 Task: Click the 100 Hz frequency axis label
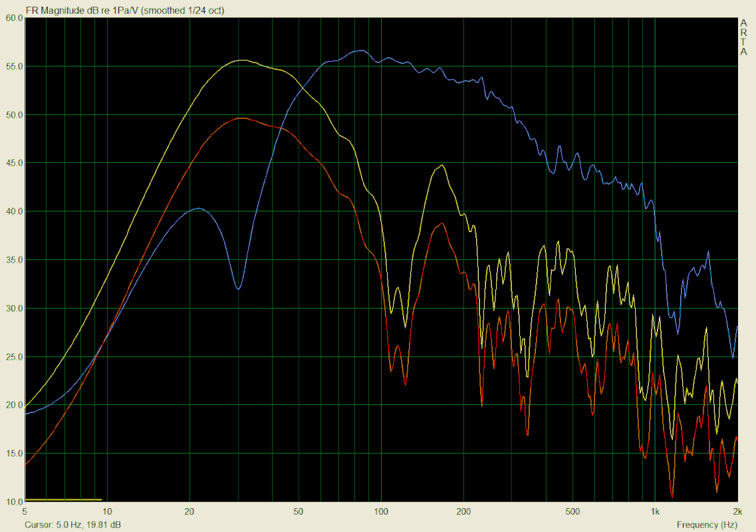tap(381, 511)
